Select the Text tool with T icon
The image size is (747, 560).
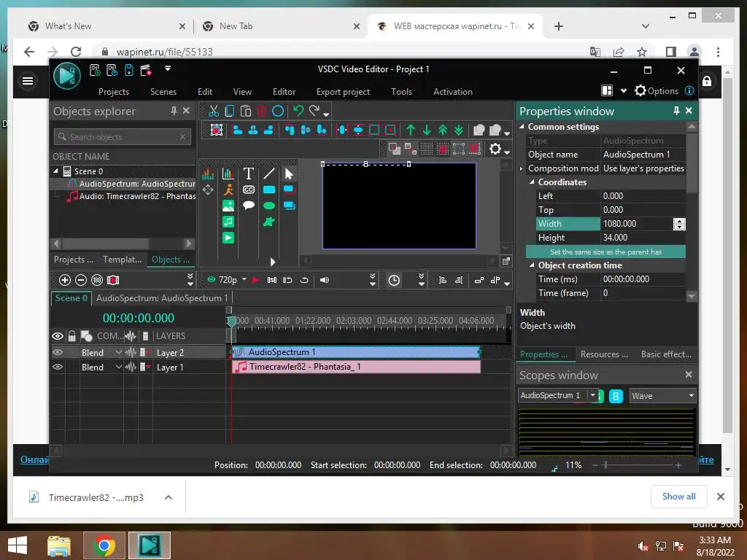point(248,174)
